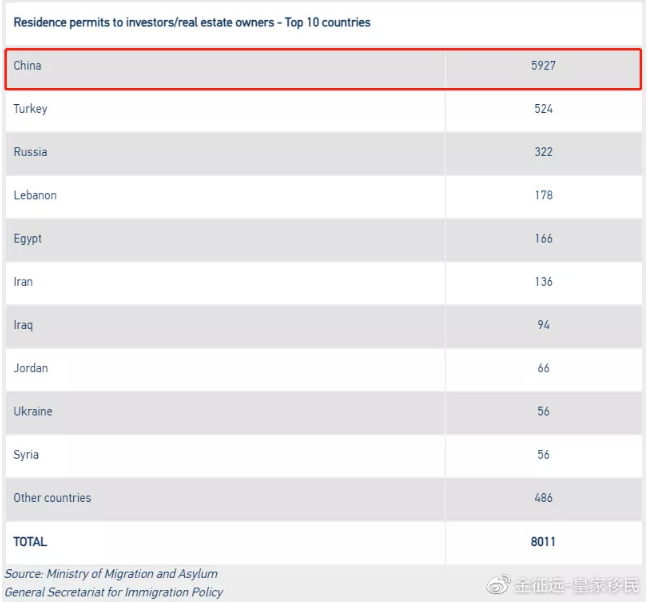Click the TOTAL 8011 value
This screenshot has height=603, width=649.
click(543, 542)
